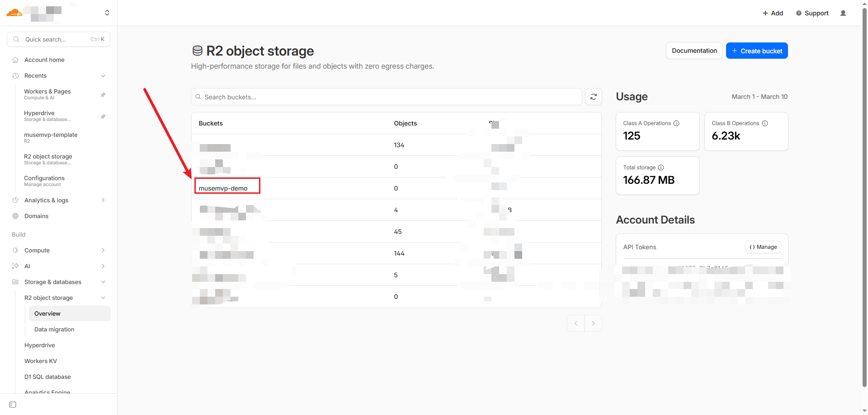Click info icon next to Class B Operations

click(x=765, y=123)
